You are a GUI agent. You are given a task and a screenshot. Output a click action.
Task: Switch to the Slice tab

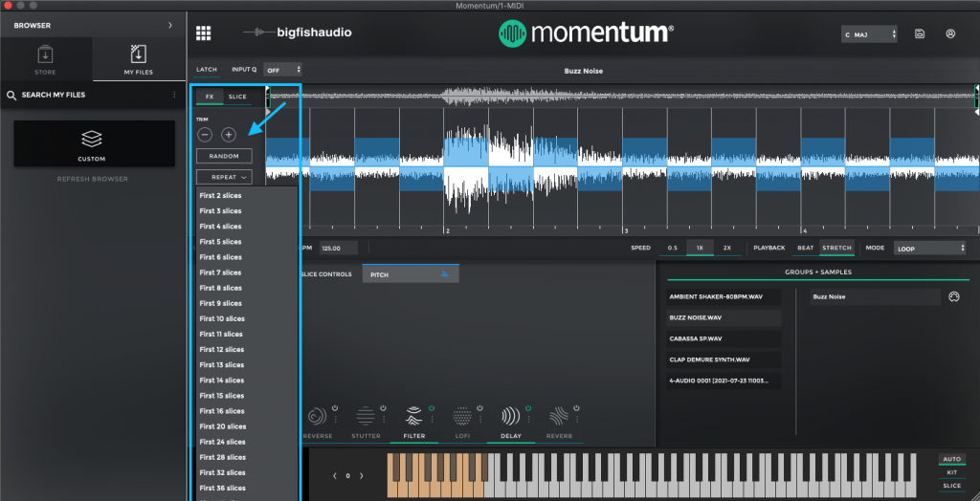(237, 97)
